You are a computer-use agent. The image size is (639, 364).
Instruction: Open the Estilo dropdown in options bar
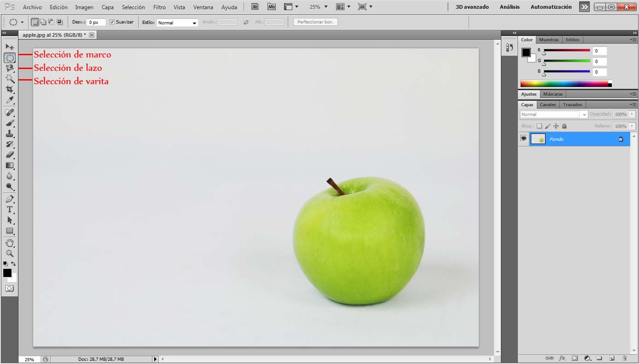[x=177, y=22]
